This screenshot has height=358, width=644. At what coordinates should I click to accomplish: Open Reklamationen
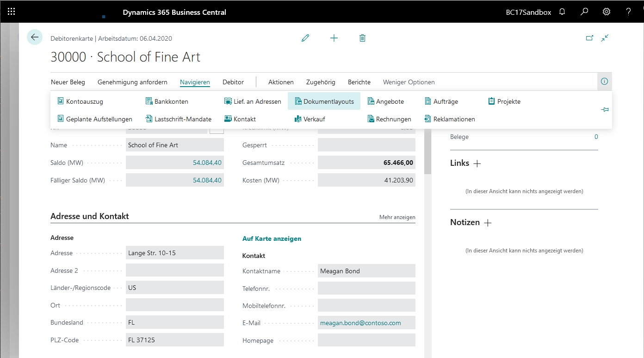click(450, 119)
